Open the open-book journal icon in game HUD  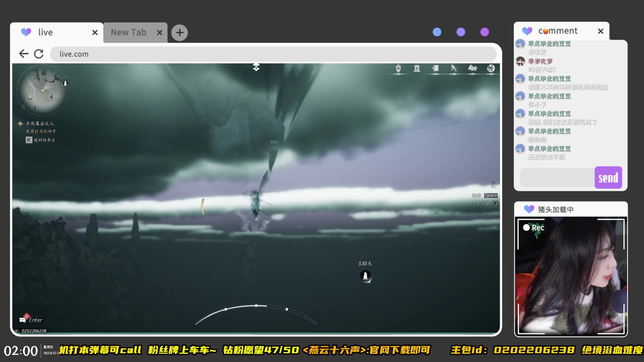coord(473,68)
